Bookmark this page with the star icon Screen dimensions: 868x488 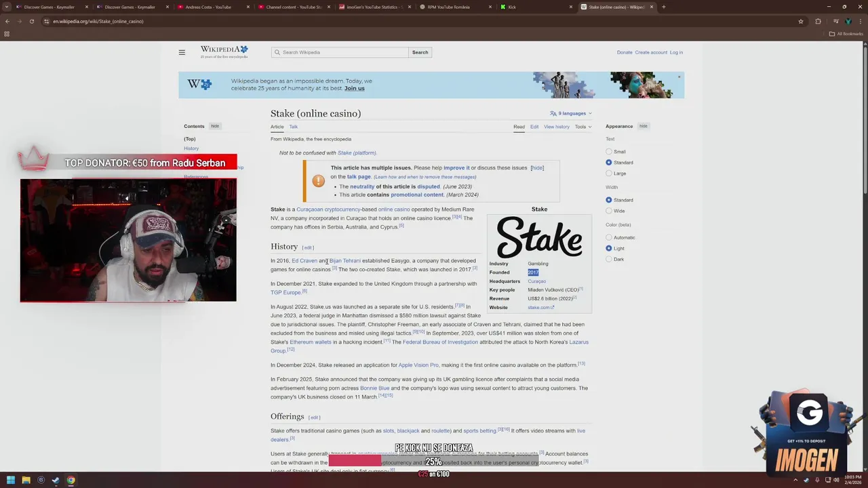[x=801, y=21]
